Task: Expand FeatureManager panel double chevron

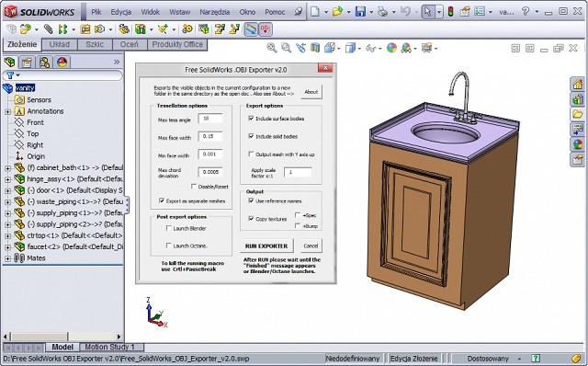Action: click(117, 62)
